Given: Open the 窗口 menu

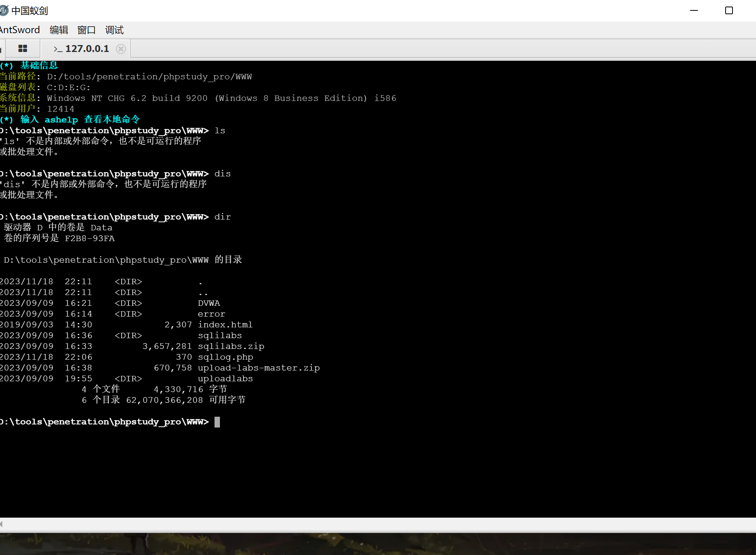Looking at the screenshot, I should 87,30.
